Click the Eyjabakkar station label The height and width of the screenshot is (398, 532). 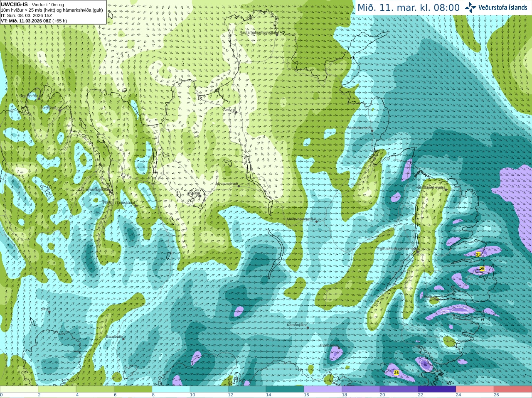point(329,345)
